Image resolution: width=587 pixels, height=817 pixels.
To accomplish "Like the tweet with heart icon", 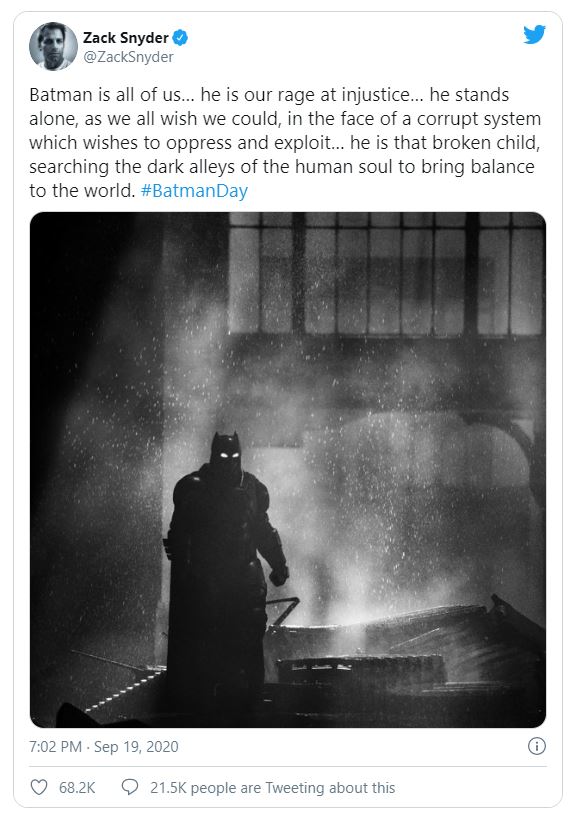I will (x=39, y=787).
